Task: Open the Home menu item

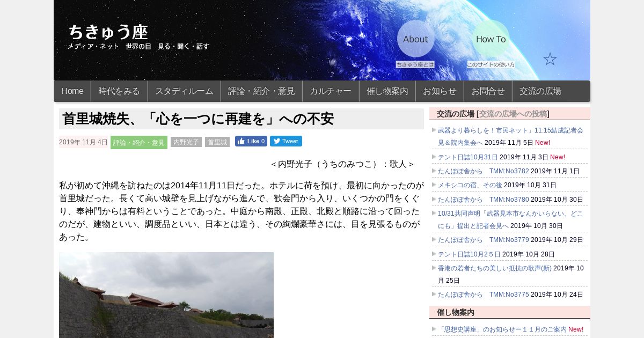Action: pyautogui.click(x=72, y=91)
